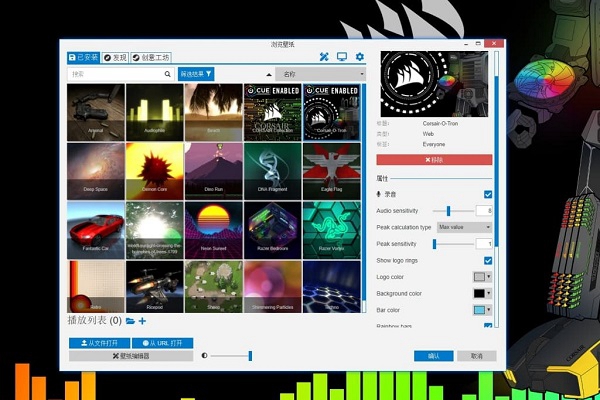Toggle the Rainbow bars checkbox
This screenshot has height=400, width=600.
pyautogui.click(x=487, y=324)
